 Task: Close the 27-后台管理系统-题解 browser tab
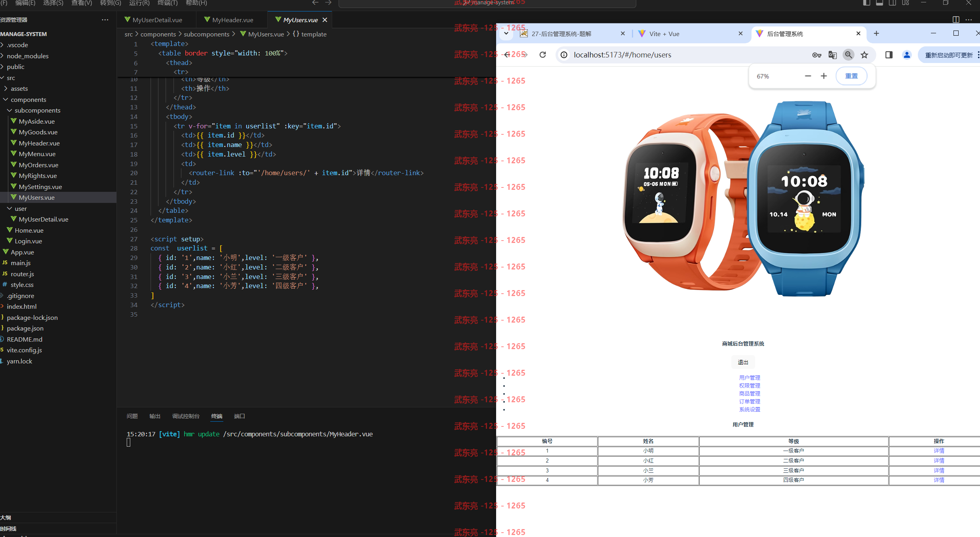[x=623, y=34]
